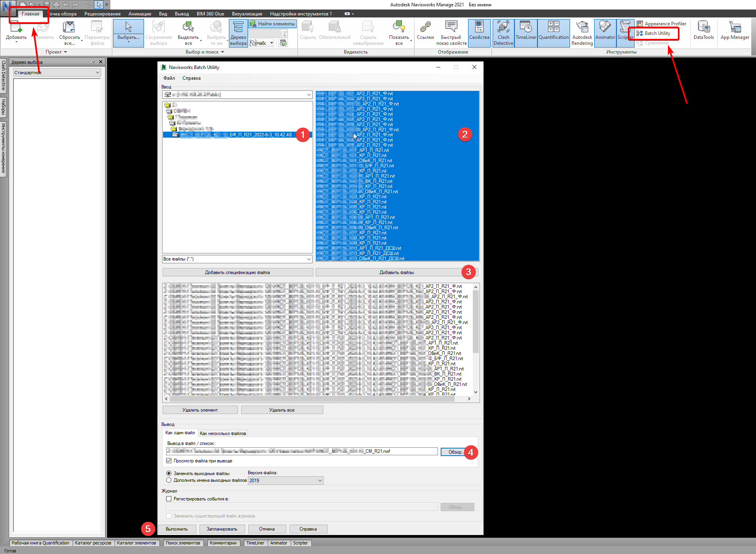Click Параметры файла icon
Image resolution: width=756 pixels, height=554 pixels.
[97, 33]
